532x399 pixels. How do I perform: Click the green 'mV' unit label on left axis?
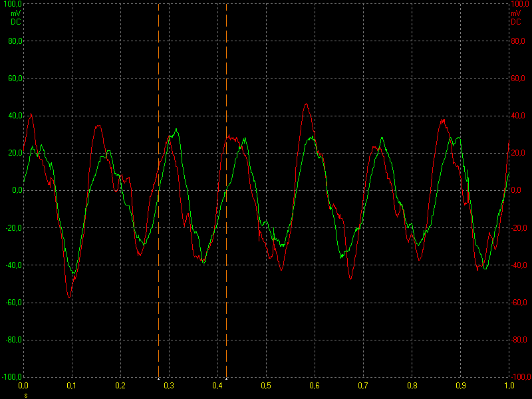(x=15, y=13)
